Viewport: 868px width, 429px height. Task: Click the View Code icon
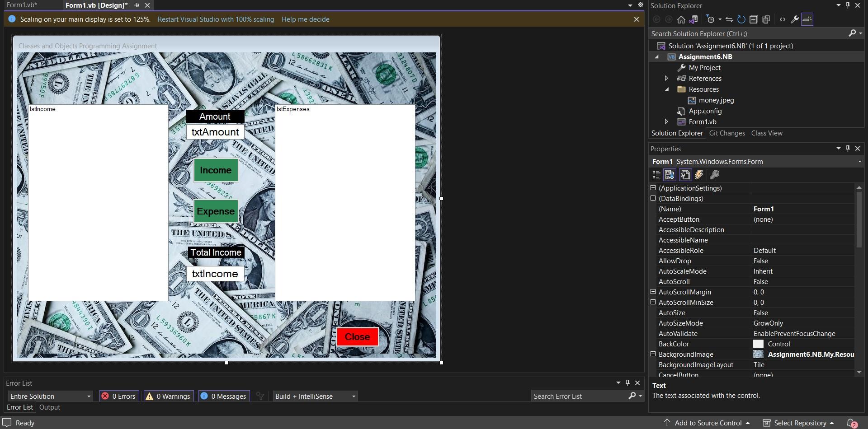pos(783,19)
